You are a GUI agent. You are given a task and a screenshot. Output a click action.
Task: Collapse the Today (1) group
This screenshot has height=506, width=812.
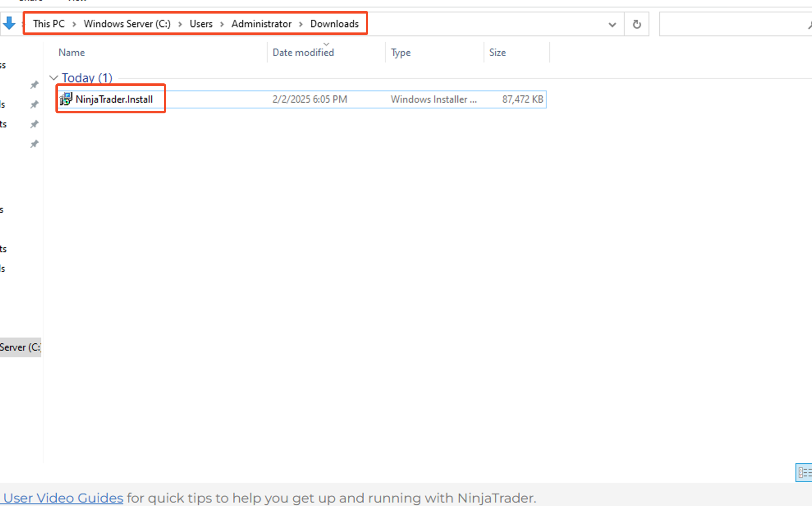pyautogui.click(x=53, y=78)
